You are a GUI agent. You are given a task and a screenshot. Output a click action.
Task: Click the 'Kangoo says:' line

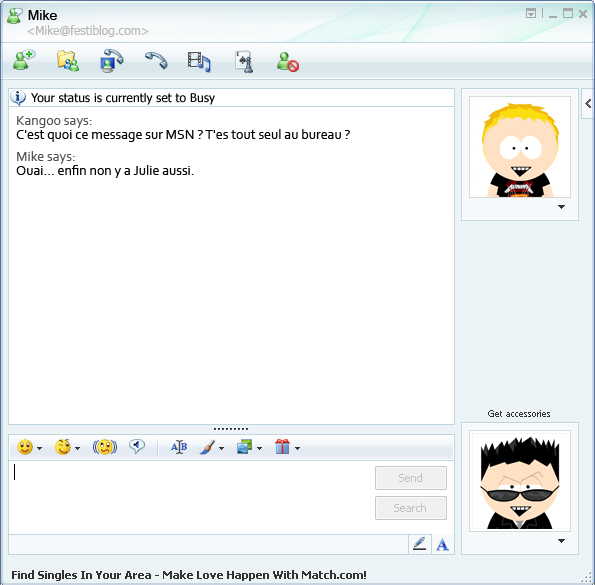[x=54, y=121]
